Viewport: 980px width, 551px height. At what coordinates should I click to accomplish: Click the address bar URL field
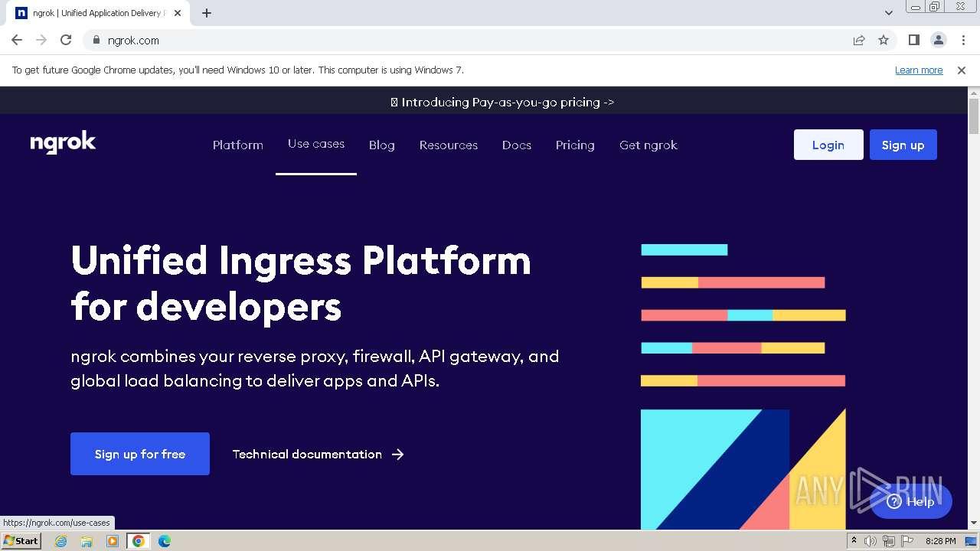click(475, 40)
